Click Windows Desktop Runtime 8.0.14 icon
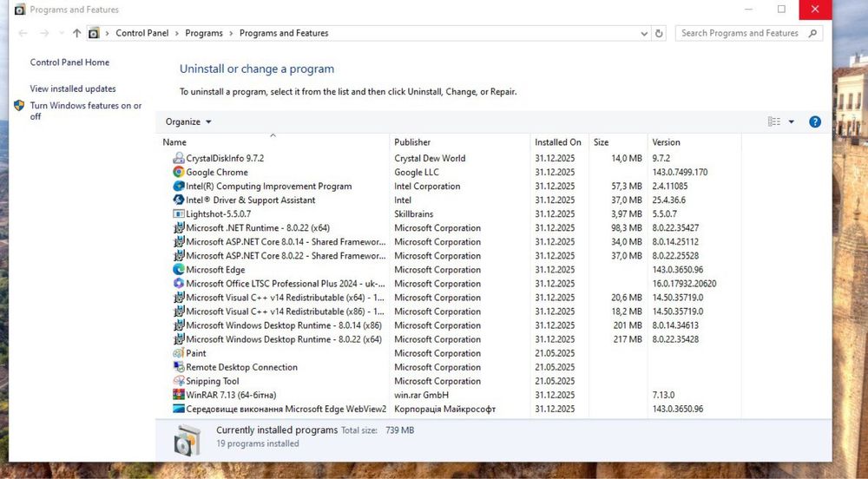 click(x=178, y=325)
